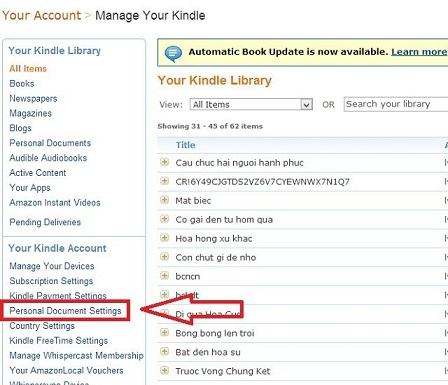This screenshot has height=385, width=448.
Task: Open Subscription Settings
Action: tap(51, 281)
